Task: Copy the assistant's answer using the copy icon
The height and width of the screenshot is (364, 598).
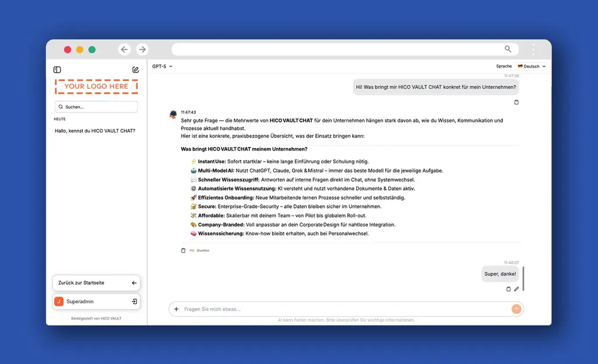Action: click(183, 250)
